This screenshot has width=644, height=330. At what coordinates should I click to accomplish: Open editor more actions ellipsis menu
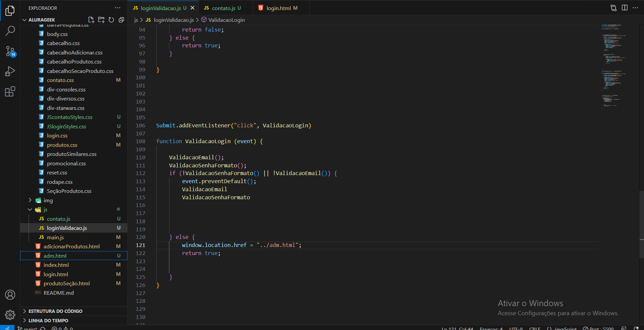coord(635,8)
